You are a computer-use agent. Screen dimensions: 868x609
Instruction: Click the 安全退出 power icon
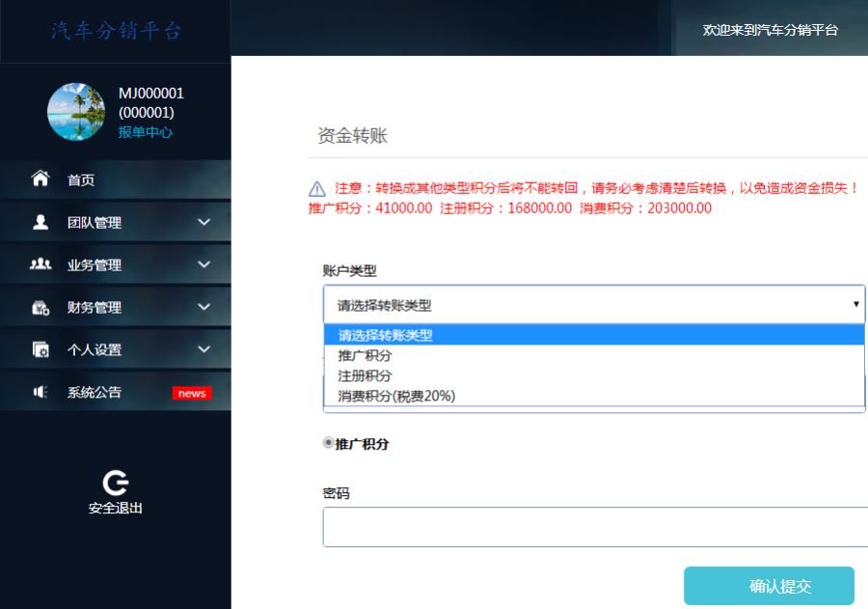[x=115, y=484]
